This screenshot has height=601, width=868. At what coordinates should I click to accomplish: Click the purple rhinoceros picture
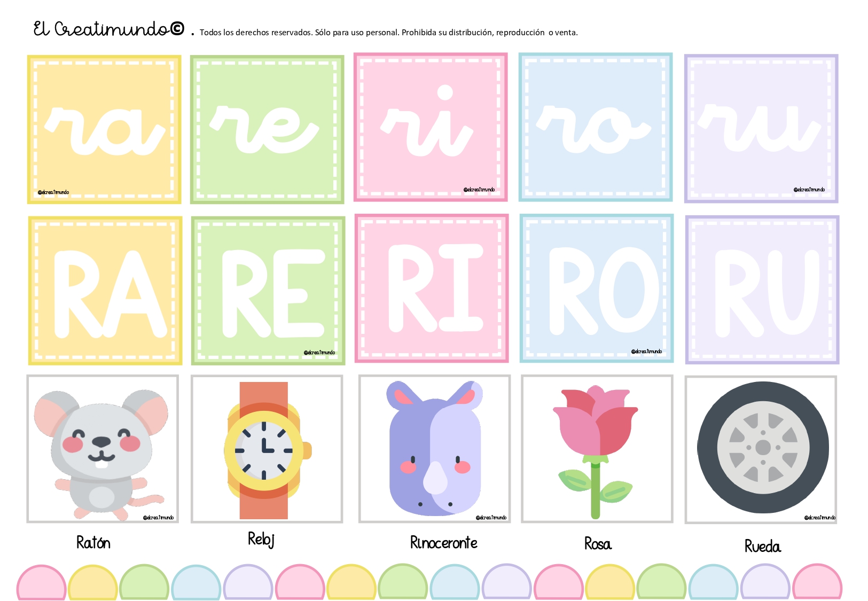pyautogui.click(x=434, y=449)
